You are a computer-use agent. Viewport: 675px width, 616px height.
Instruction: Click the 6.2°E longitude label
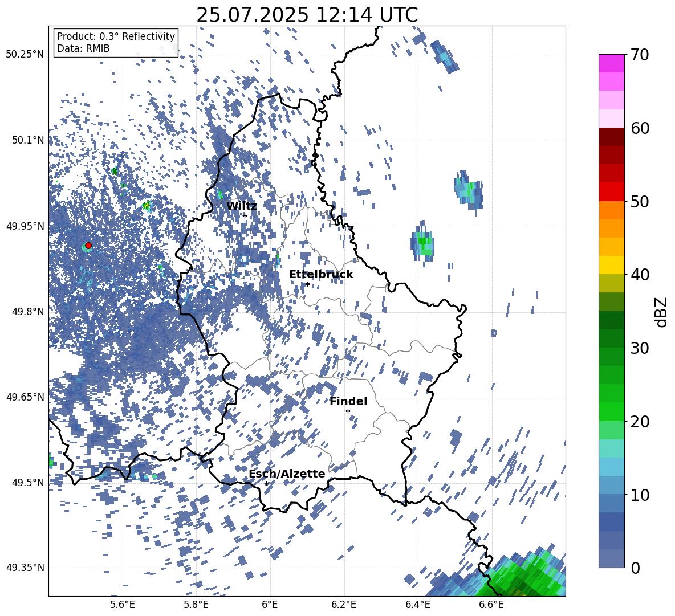click(344, 605)
